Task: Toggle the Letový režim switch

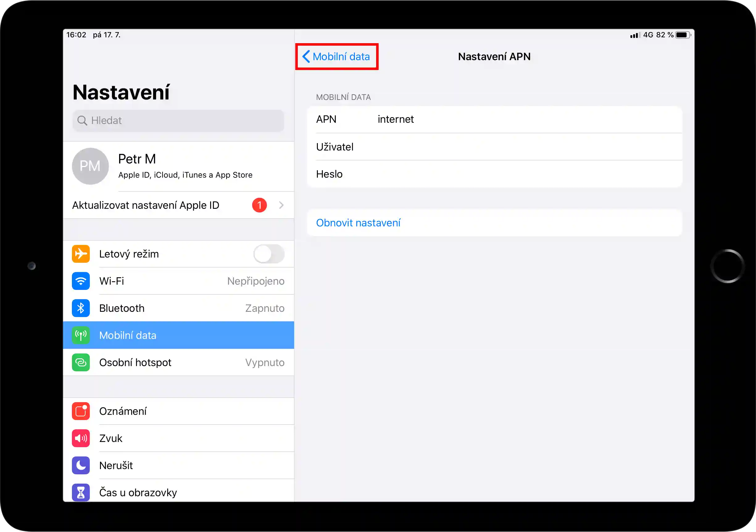Action: (x=269, y=254)
